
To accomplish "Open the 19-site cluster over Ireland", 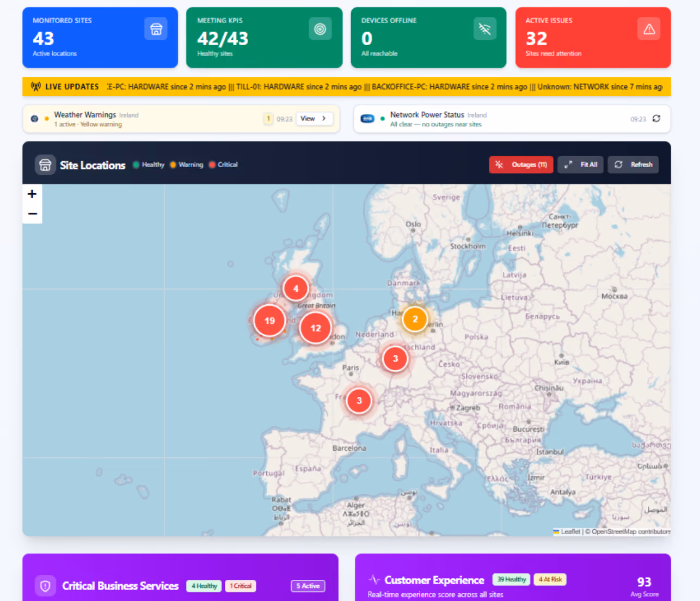I will coord(269,321).
